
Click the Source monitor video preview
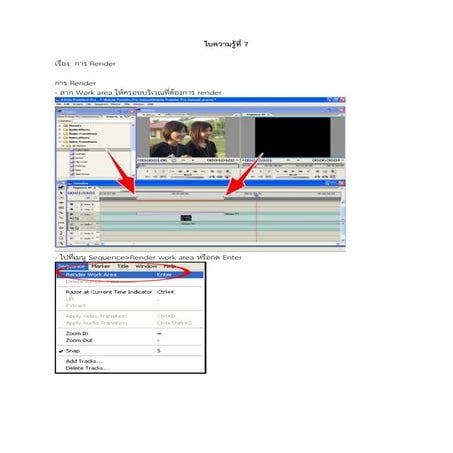click(187, 137)
